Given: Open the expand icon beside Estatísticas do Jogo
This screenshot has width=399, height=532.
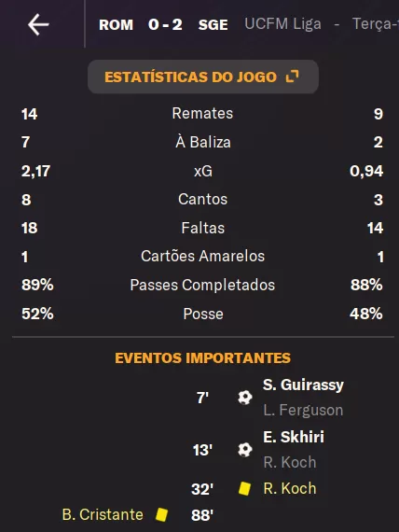Looking at the screenshot, I should [292, 77].
